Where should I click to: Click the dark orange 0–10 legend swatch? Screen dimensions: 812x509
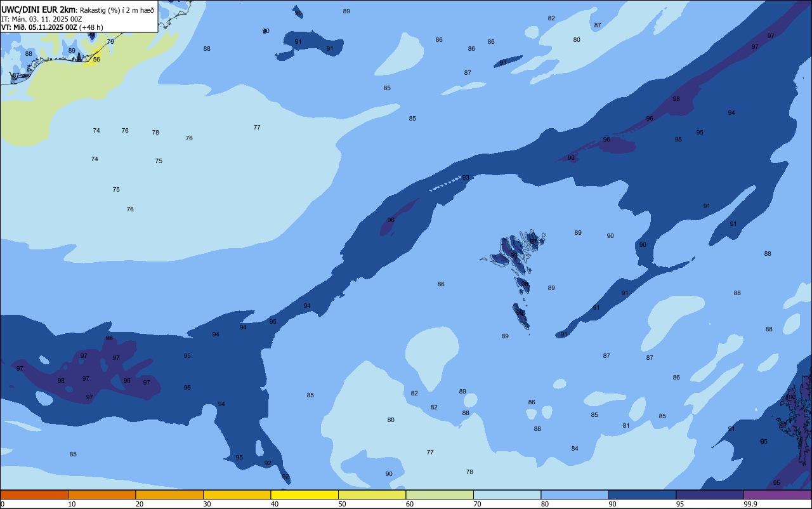coord(34,494)
